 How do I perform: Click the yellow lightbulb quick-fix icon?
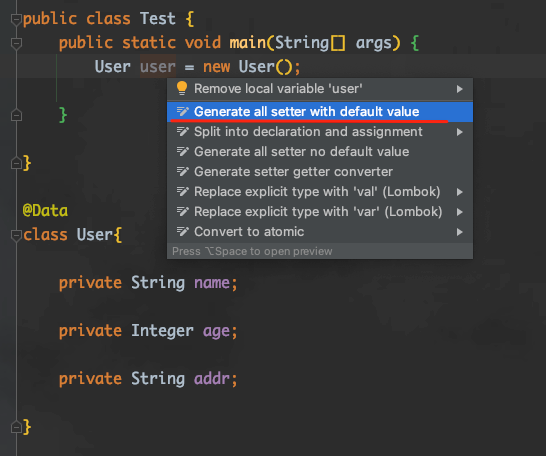tap(182, 88)
